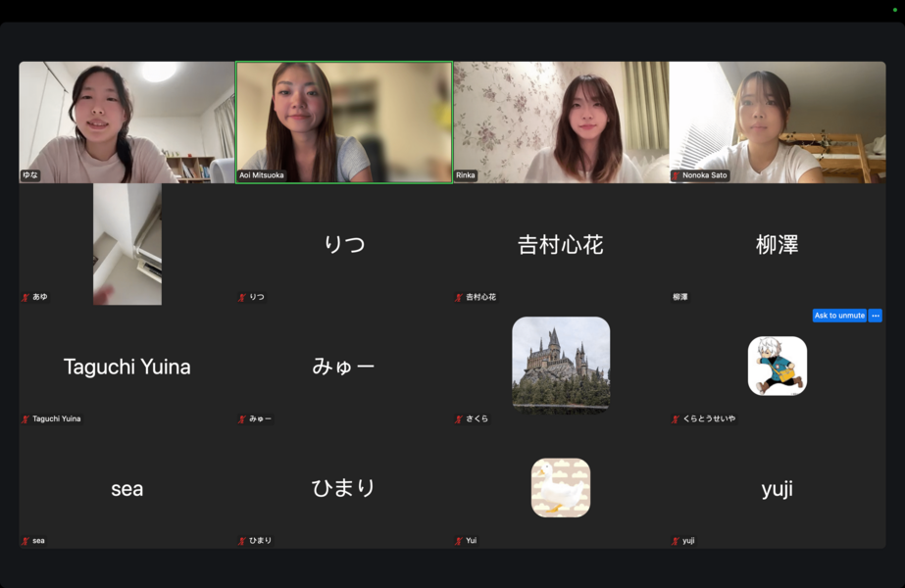The height and width of the screenshot is (588, 905).
Task: Click muted mic icon beside りつ label
Action: pos(243,297)
